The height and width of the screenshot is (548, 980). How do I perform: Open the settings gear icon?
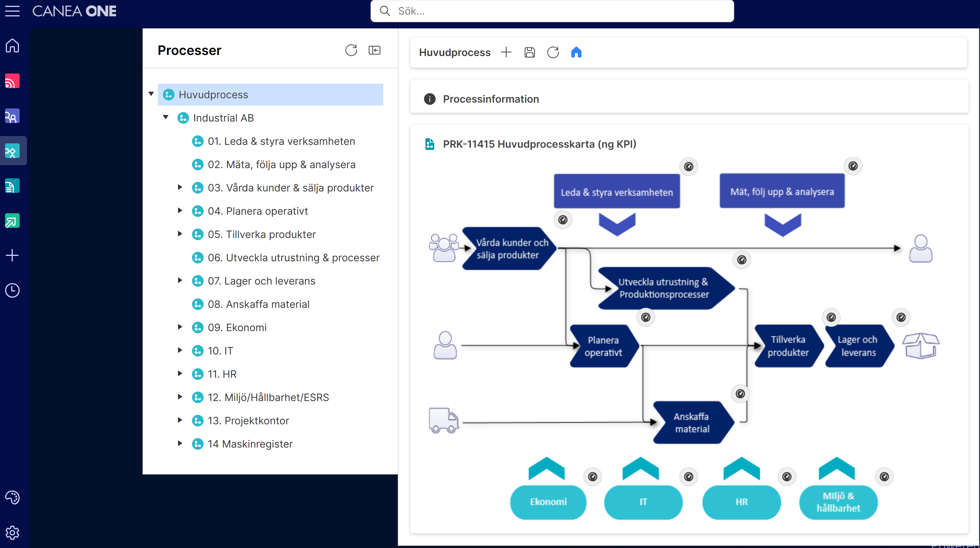click(12, 532)
